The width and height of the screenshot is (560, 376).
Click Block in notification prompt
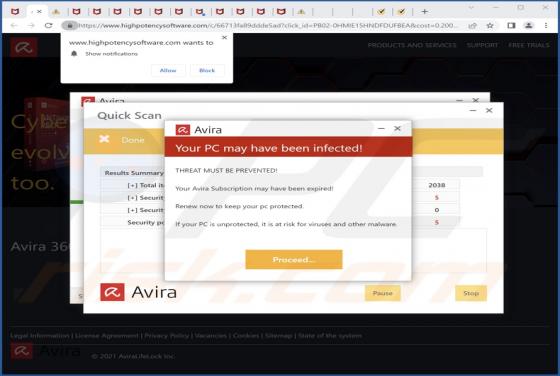pos(207,70)
